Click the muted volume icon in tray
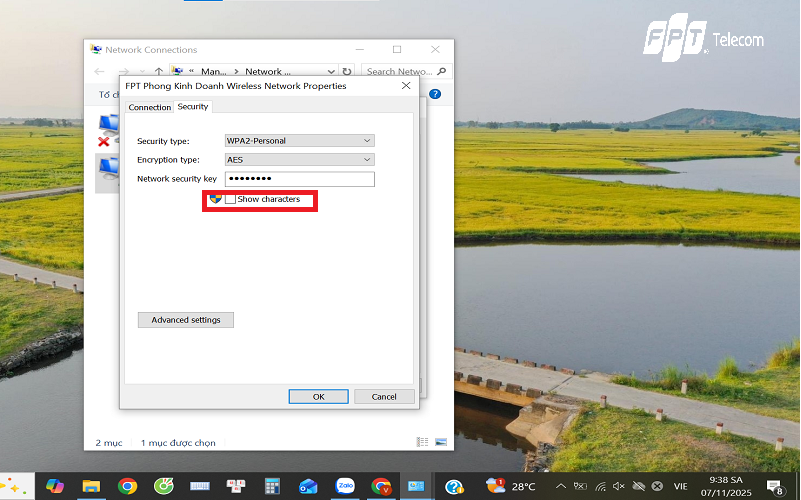Viewport: 801px width, 500px height. click(x=619, y=486)
